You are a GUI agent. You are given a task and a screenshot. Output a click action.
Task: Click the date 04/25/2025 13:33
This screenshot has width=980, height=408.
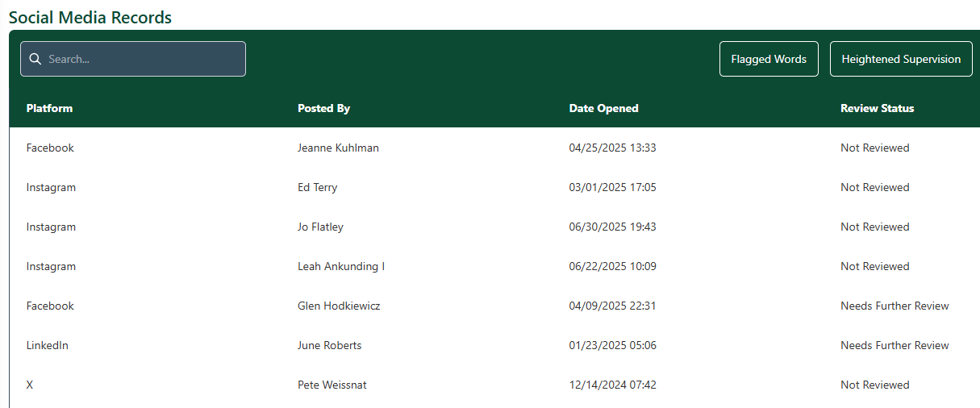tap(612, 148)
